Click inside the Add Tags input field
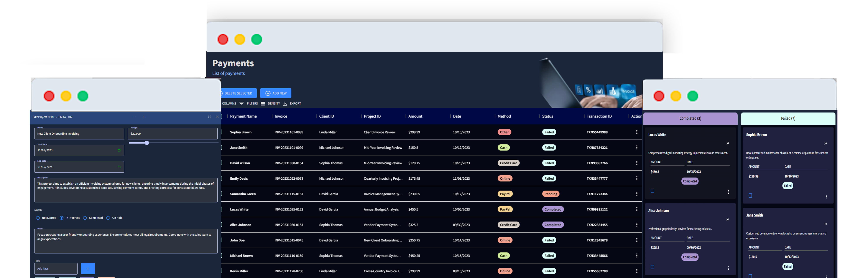Viewport: 868px width, 278px height. [56, 269]
